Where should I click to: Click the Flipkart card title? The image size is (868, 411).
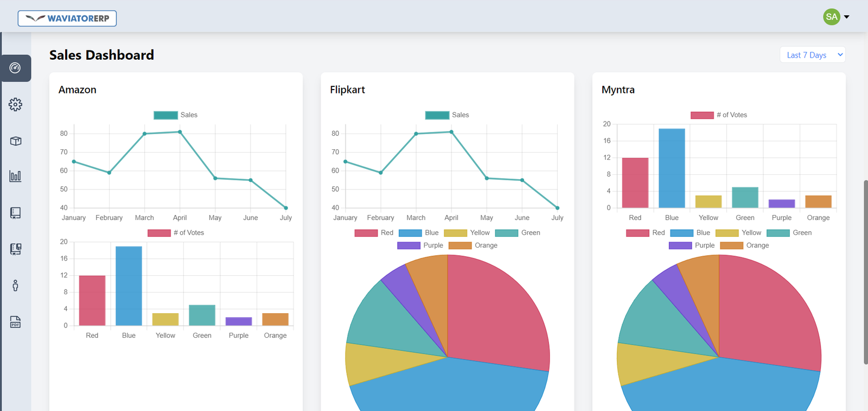347,90
